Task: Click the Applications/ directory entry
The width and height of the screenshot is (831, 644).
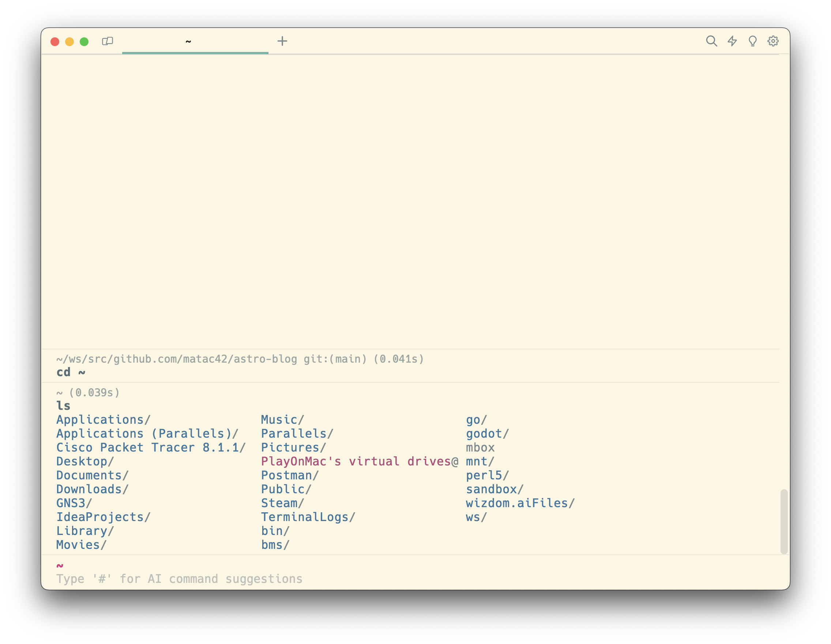Action: [x=104, y=419]
